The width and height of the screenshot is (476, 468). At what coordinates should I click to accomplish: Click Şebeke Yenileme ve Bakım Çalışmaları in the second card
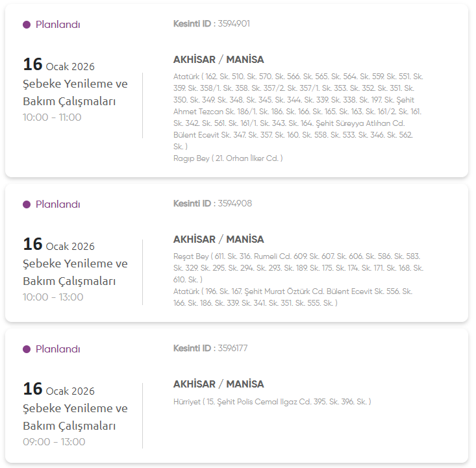coord(75,273)
